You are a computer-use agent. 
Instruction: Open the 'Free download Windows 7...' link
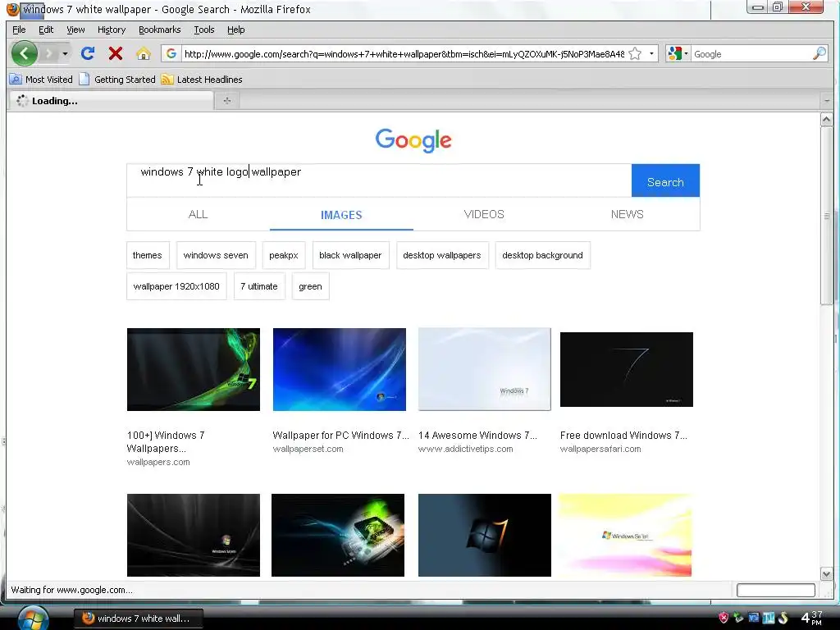click(x=623, y=436)
